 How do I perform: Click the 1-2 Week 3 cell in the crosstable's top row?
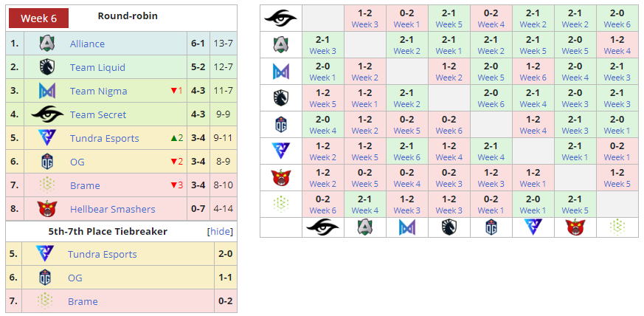point(364,18)
